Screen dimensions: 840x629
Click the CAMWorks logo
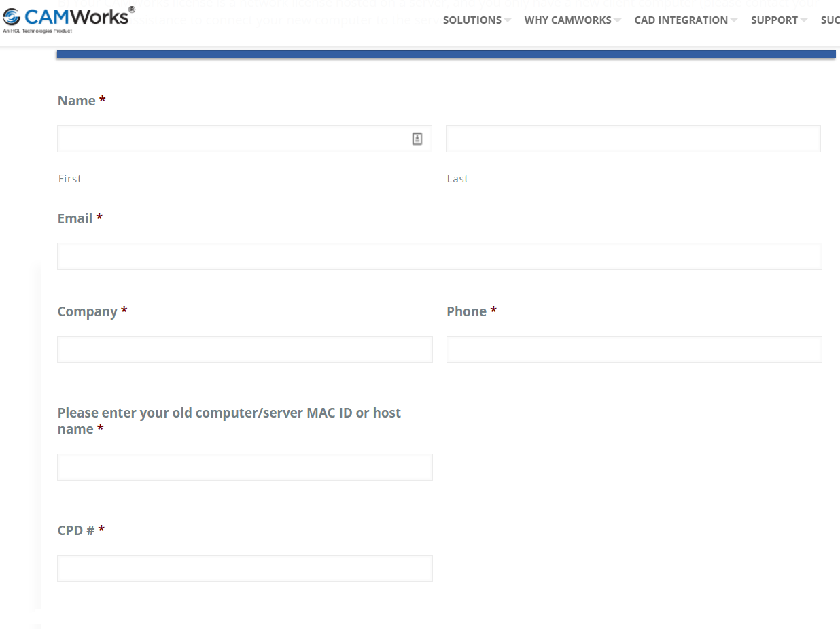pos(69,18)
